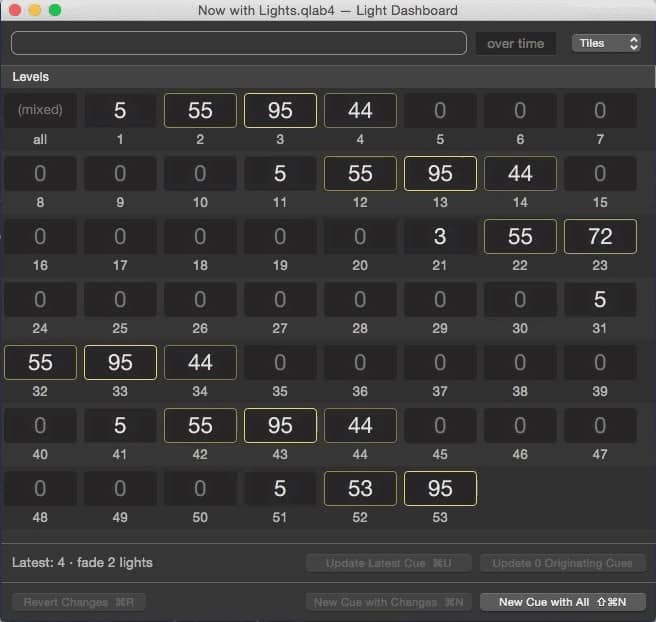Select level tile for light 8
The width and height of the screenshot is (656, 622).
tap(40, 174)
